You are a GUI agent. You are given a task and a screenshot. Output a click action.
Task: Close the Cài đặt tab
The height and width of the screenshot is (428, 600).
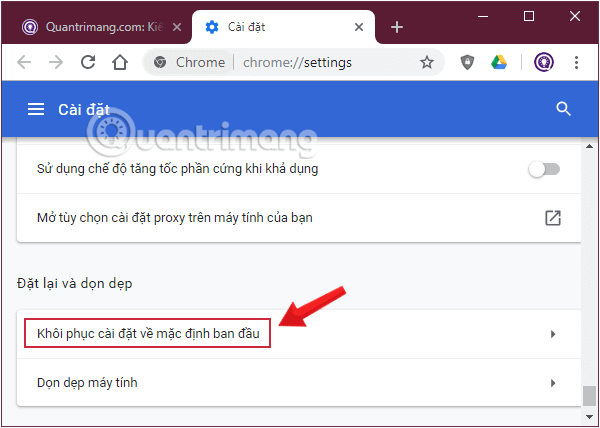pos(359,27)
